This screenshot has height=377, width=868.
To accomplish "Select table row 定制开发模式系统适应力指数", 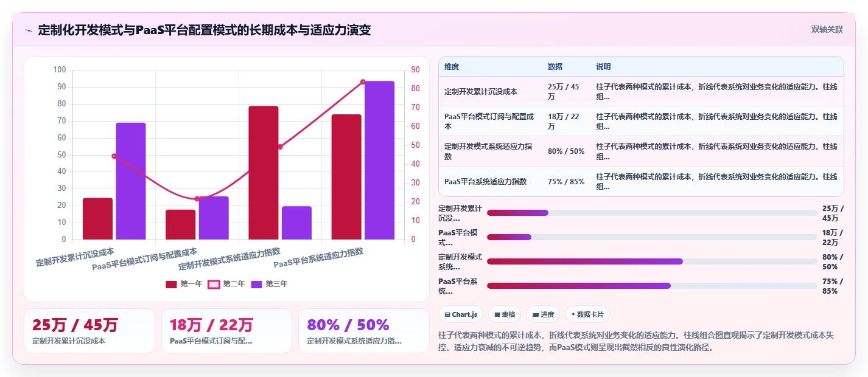I will (641, 151).
